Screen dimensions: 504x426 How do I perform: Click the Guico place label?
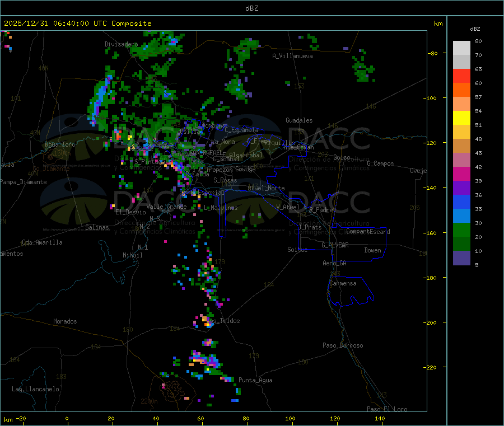342,157
